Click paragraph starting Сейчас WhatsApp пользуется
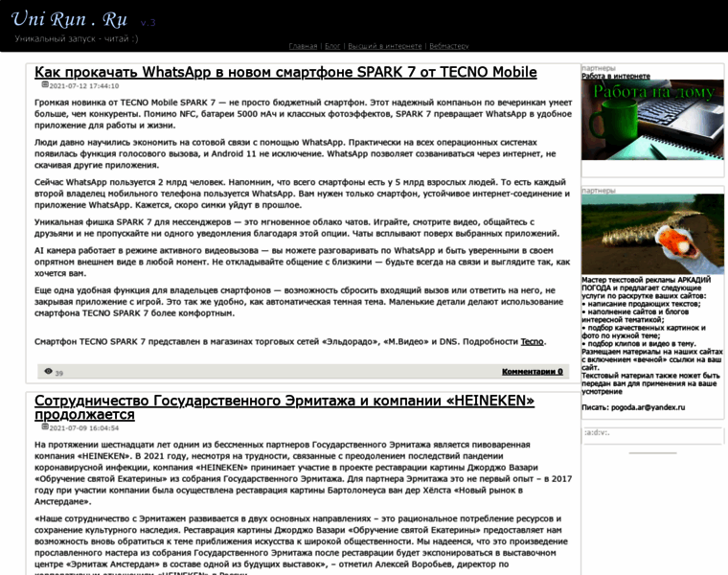Viewport: 728px width, 575px height. pyautogui.click(x=302, y=194)
